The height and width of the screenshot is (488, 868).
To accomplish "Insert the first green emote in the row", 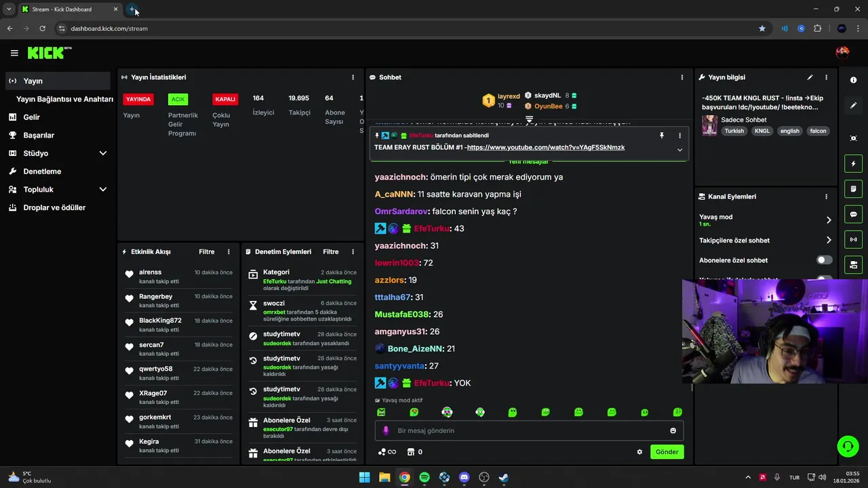I will [381, 412].
